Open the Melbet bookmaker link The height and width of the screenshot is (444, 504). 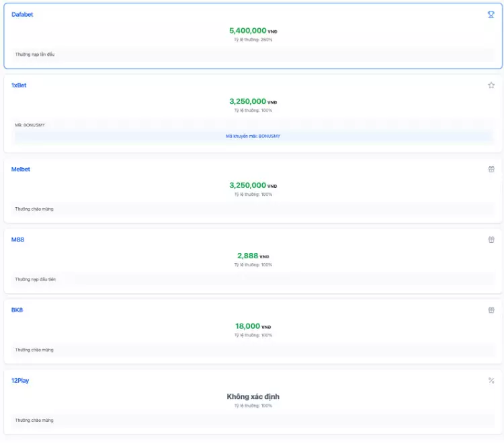pos(21,170)
